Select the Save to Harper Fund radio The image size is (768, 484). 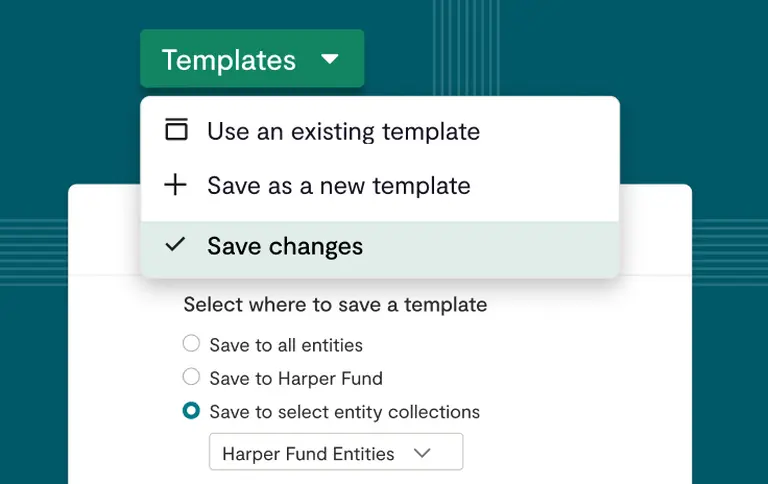(191, 377)
